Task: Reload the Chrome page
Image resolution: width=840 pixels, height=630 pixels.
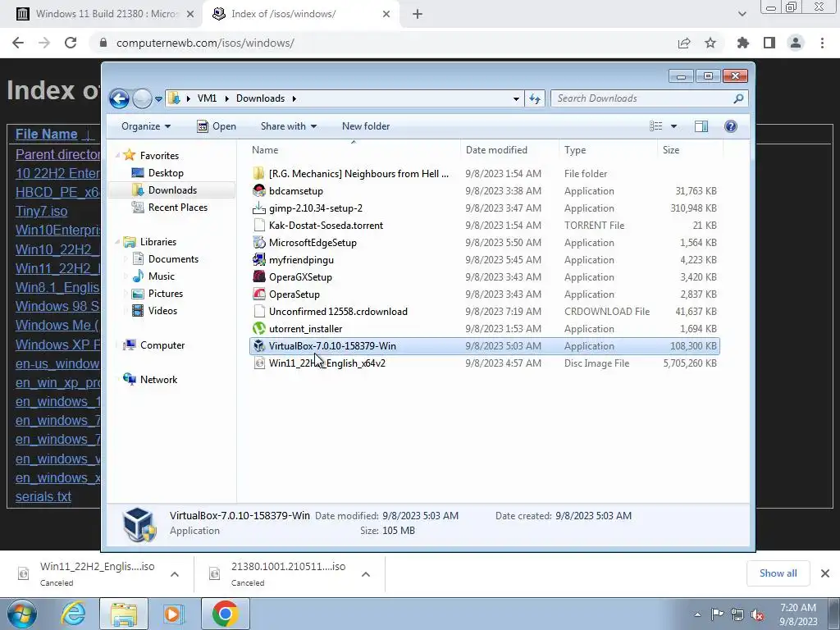Action: (71, 43)
